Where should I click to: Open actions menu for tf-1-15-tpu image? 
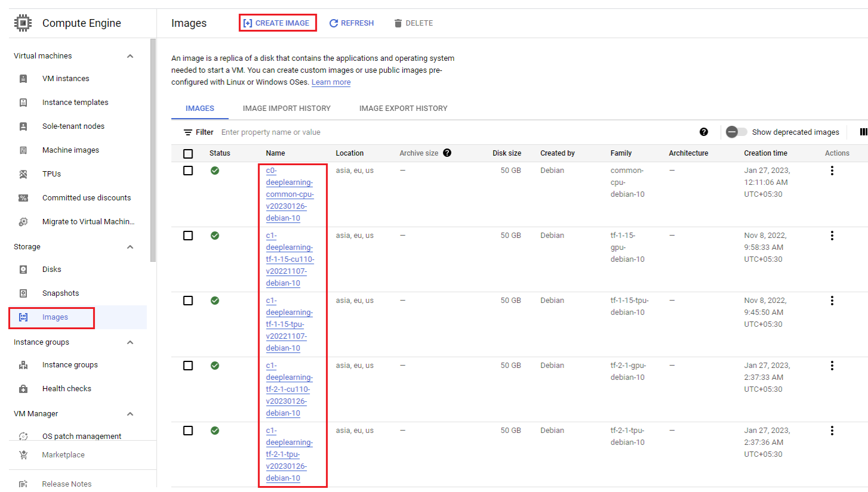tap(832, 301)
